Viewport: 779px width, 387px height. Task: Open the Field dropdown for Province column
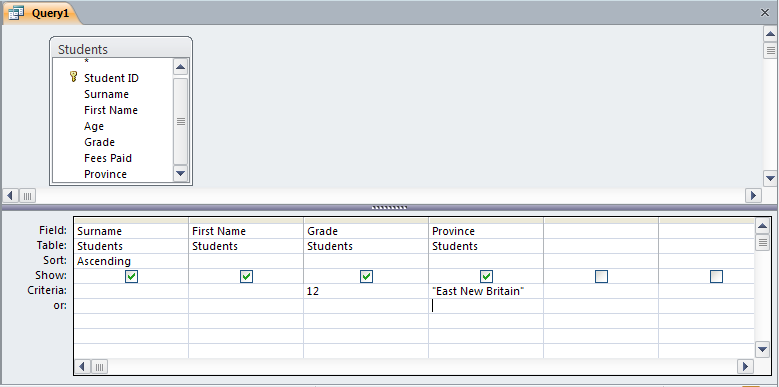(x=485, y=231)
